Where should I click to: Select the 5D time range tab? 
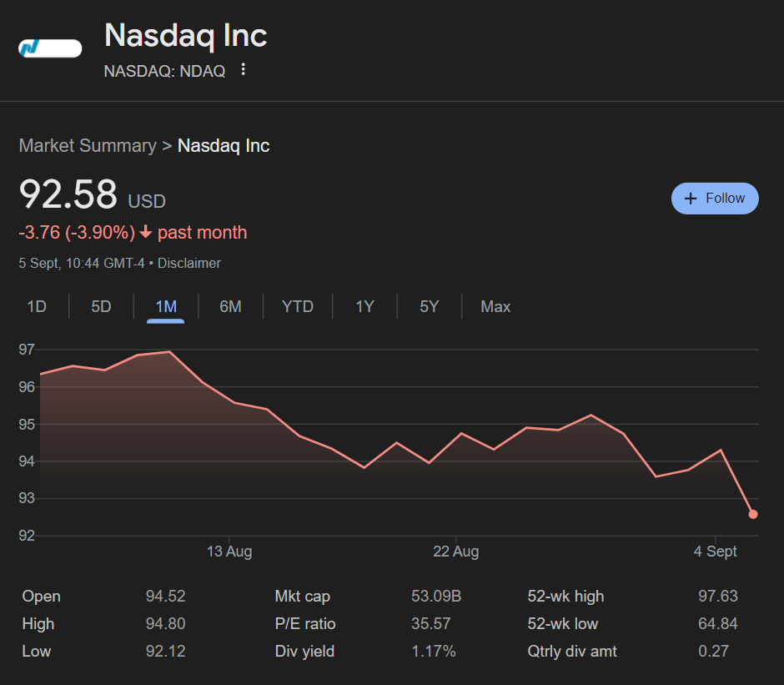click(101, 307)
